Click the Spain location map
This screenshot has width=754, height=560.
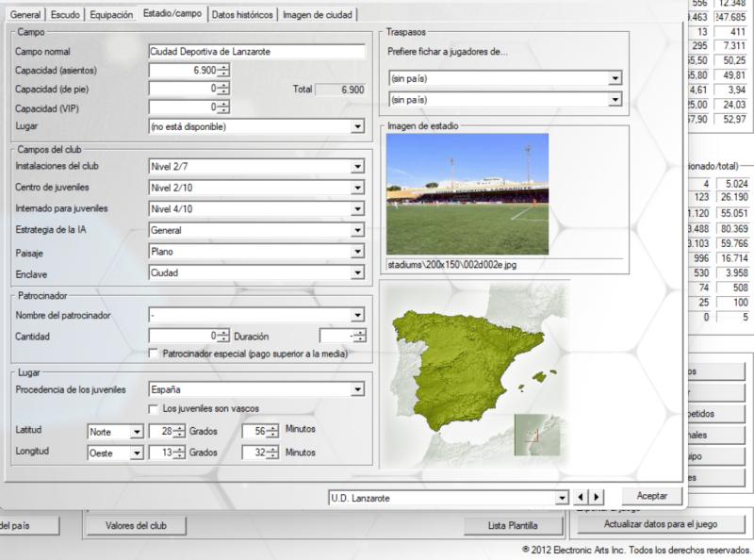pos(474,372)
